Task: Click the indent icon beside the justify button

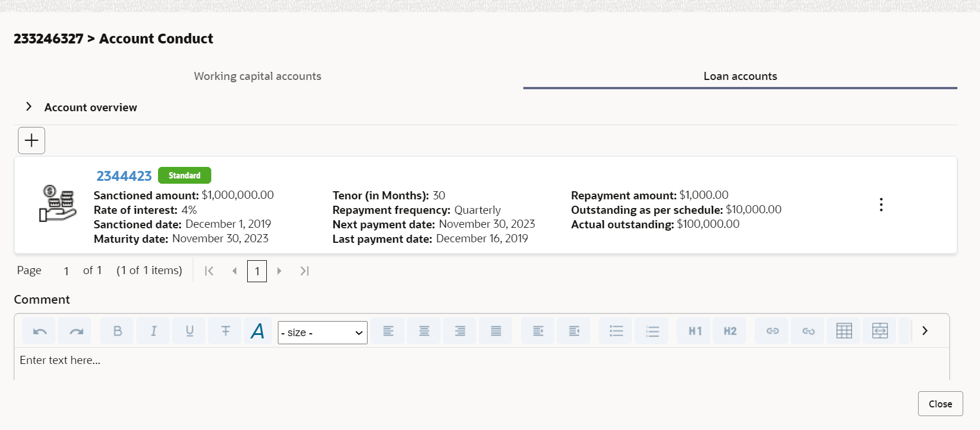Action: pos(538,331)
